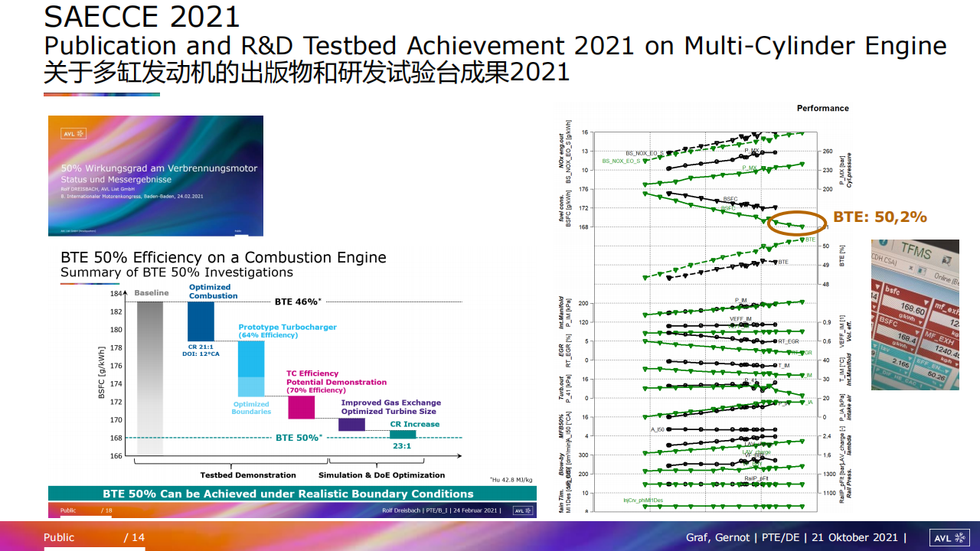Click 'Rolf Dreisbach | PTE/B_I | 24 Februar 2021' footer
The width and height of the screenshot is (980, 551).
[441, 510]
